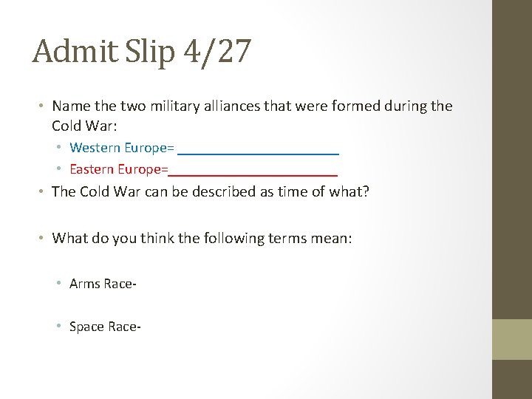Click the blue bullet dot before "Western Europe="
The height and width of the screenshot is (399, 532).
pos(59,148)
